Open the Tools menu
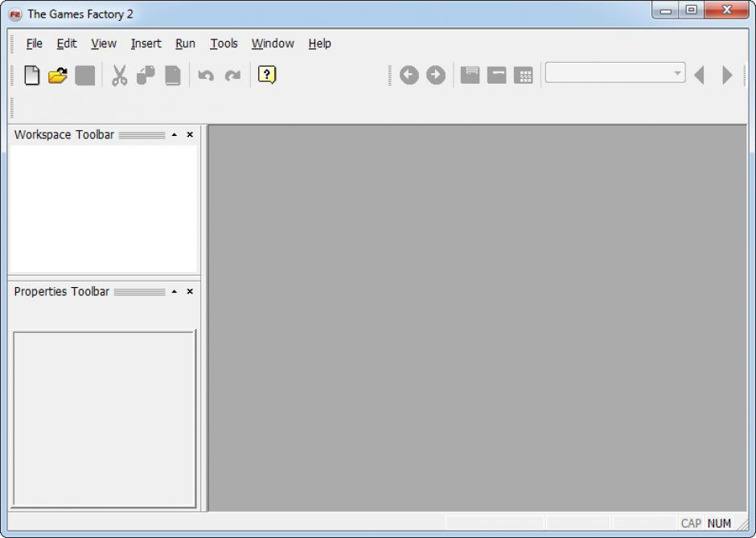The height and width of the screenshot is (538, 756). (x=224, y=43)
